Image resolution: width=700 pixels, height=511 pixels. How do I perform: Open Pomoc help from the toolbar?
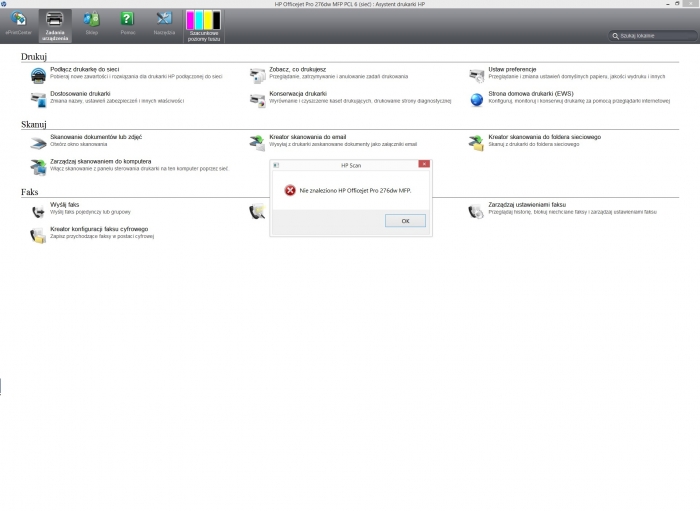click(128, 24)
